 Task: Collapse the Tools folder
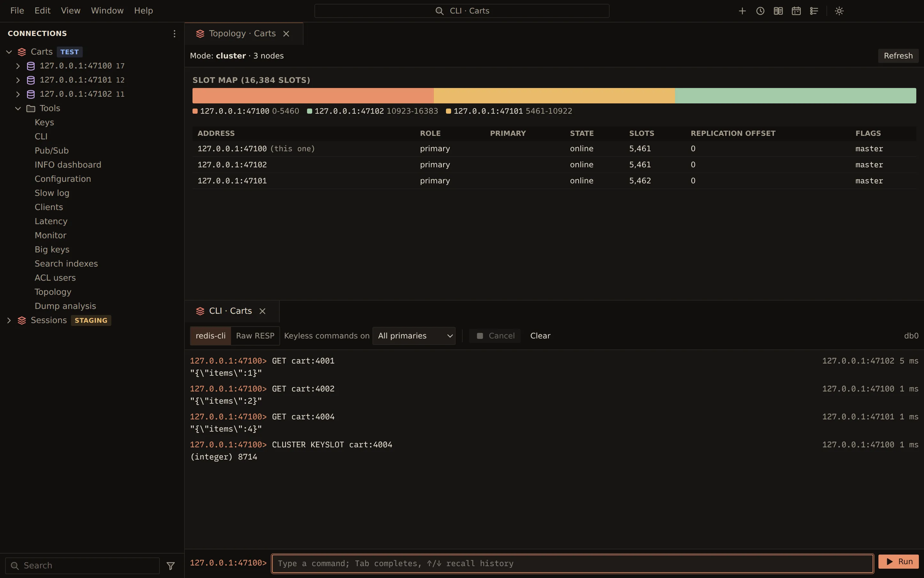coord(18,109)
